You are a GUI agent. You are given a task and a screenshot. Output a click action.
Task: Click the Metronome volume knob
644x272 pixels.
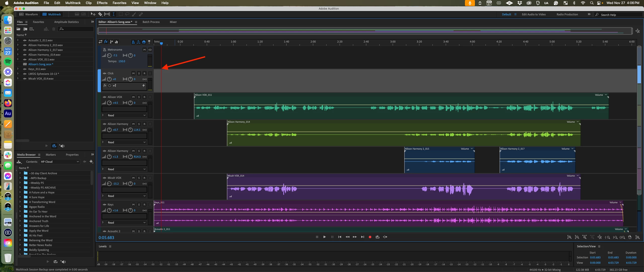pos(109,55)
